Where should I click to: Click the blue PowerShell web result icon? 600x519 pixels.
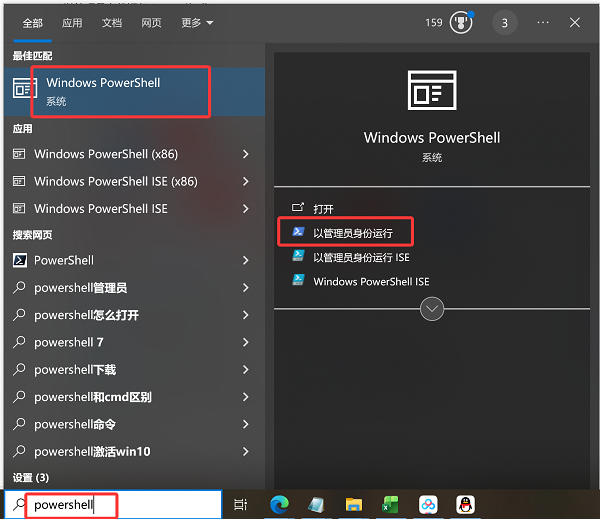pos(20,260)
